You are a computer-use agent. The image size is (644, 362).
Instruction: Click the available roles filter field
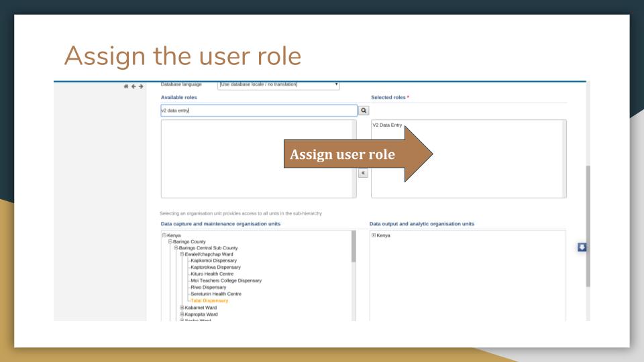(259, 111)
